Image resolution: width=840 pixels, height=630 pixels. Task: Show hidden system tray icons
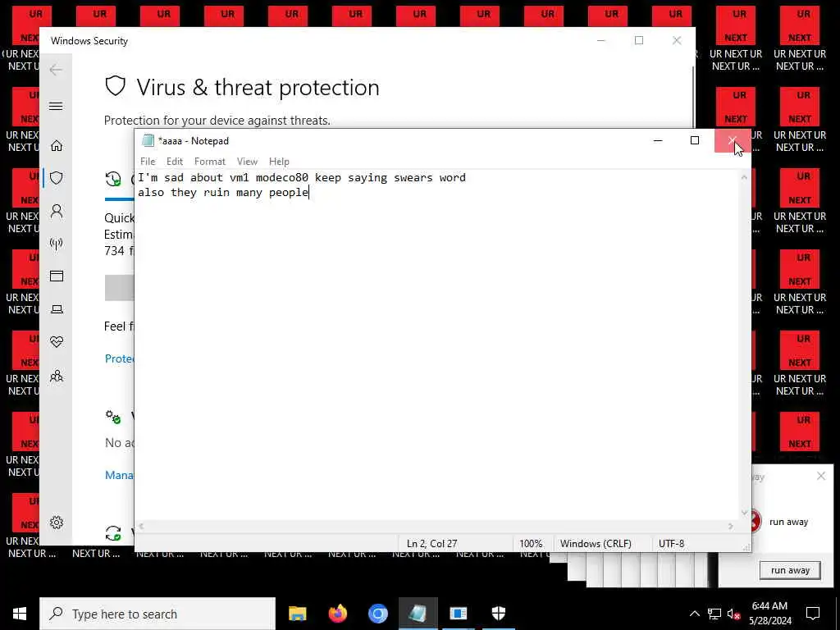pos(694,614)
